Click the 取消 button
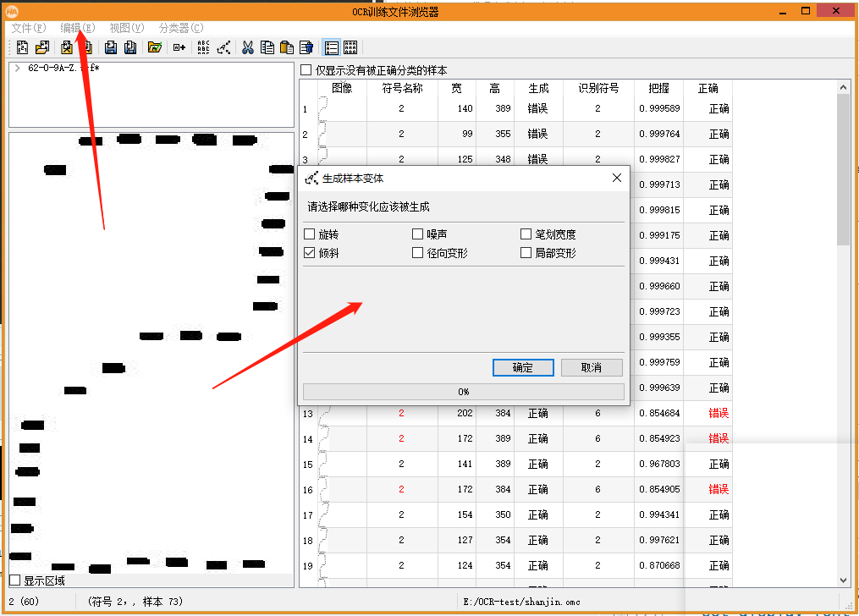This screenshot has width=859, height=616. coord(592,367)
